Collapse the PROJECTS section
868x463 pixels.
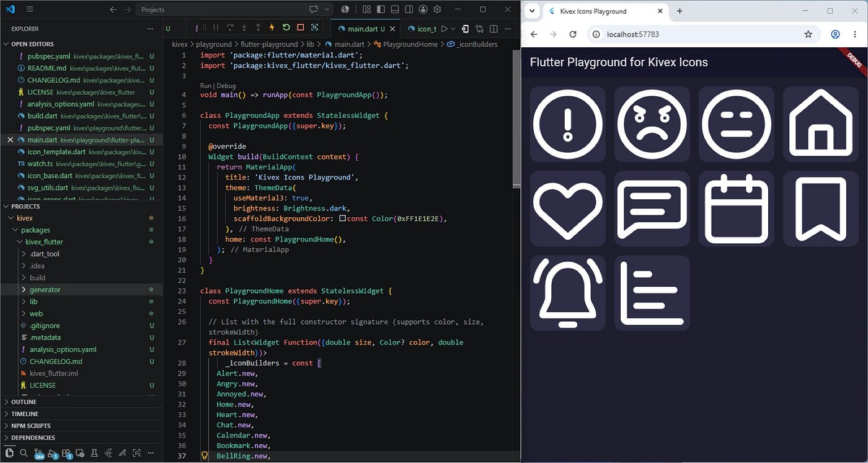pyautogui.click(x=81, y=206)
